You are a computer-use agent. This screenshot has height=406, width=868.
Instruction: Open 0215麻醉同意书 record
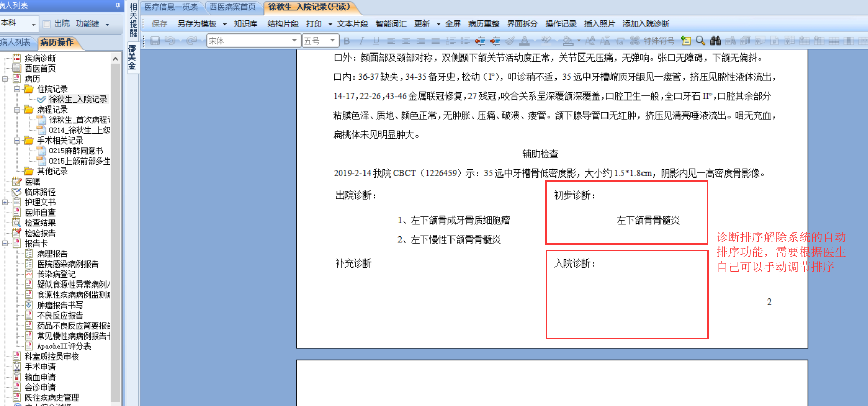(x=76, y=151)
